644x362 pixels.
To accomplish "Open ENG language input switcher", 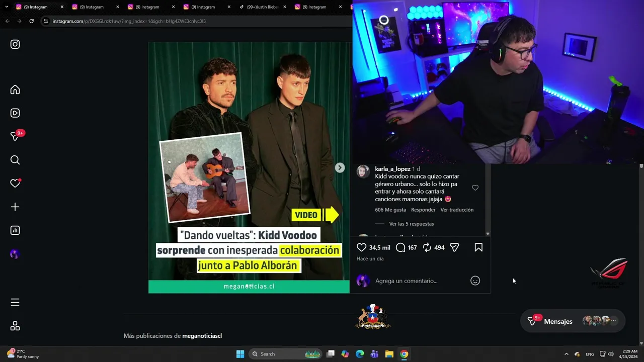I will pos(590,354).
